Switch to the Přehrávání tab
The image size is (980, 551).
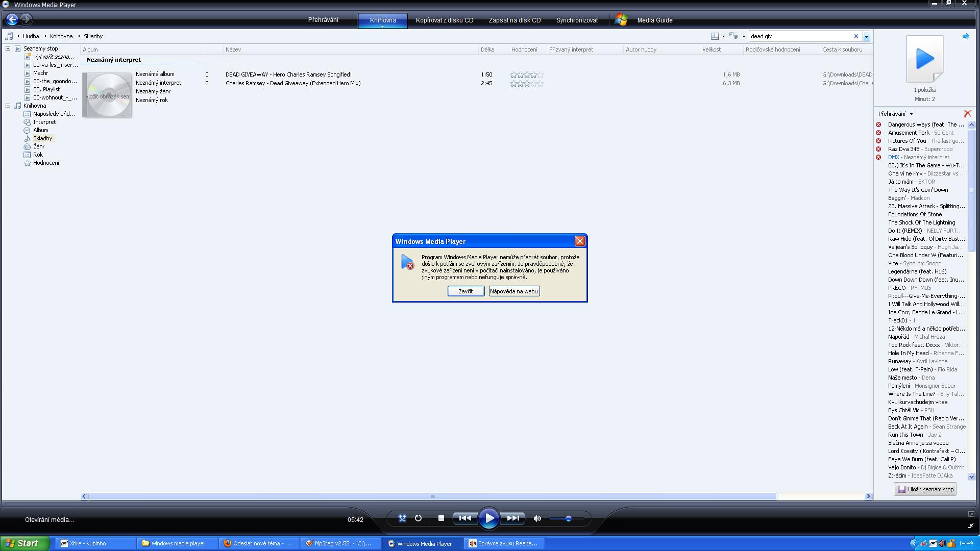pyautogui.click(x=323, y=20)
